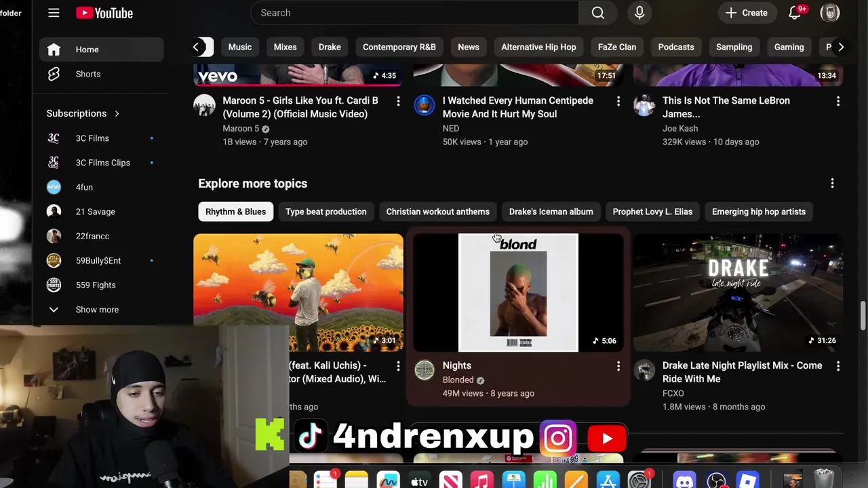Select Christian workout anthems topic
Image resolution: width=868 pixels, height=488 pixels.
(x=437, y=211)
